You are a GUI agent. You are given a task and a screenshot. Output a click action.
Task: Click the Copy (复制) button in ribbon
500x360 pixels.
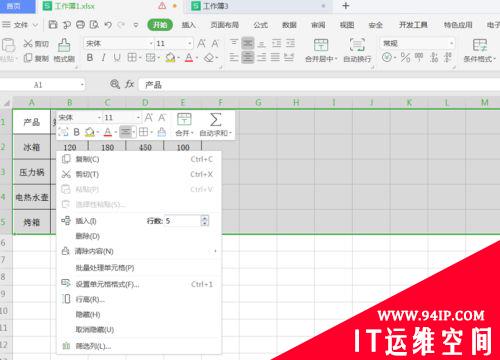37,59
